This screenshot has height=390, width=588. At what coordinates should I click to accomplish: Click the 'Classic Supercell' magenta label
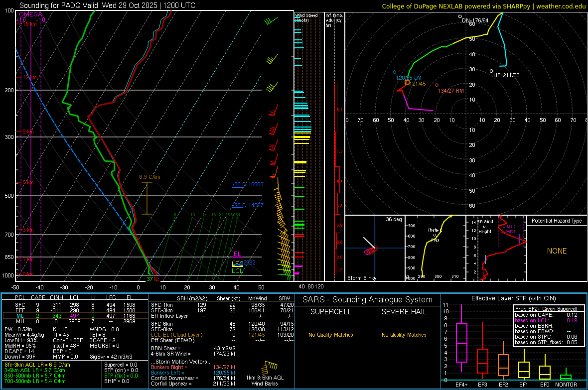pos(509,229)
